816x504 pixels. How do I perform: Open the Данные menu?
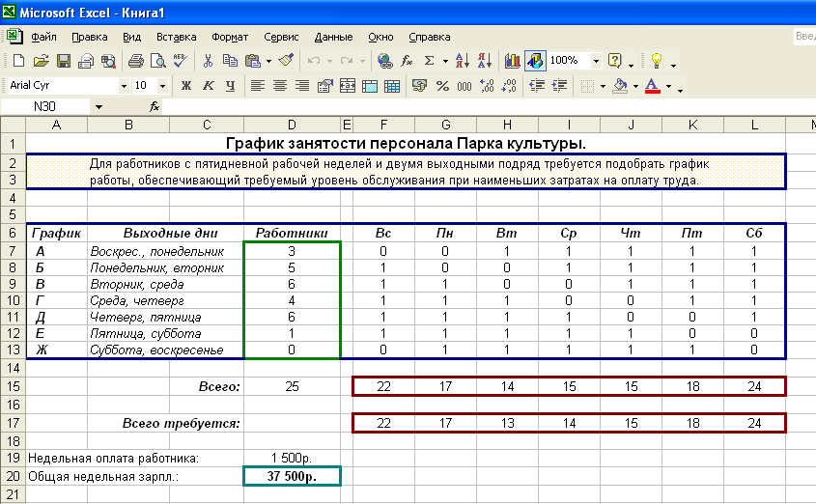[333, 38]
